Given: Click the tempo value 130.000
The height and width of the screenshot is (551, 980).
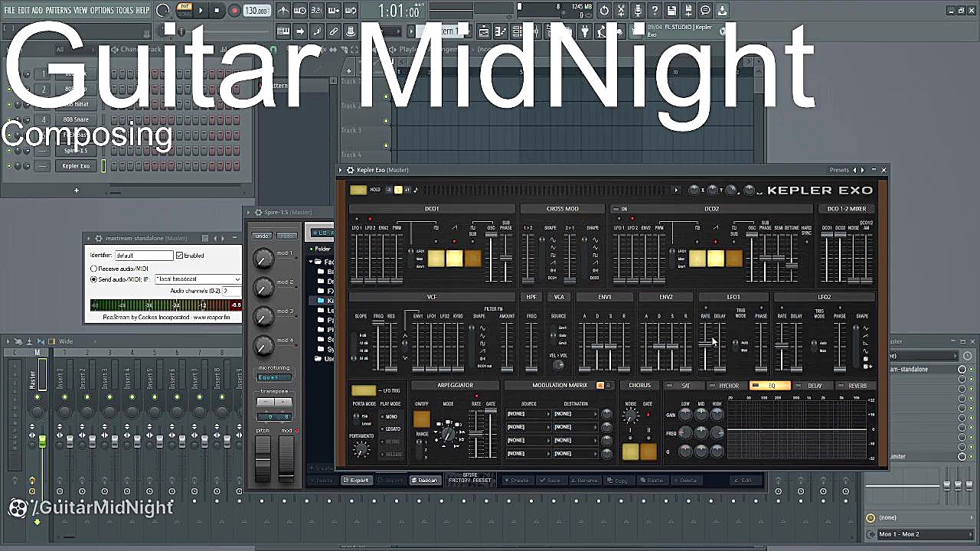Looking at the screenshot, I should (256, 11).
